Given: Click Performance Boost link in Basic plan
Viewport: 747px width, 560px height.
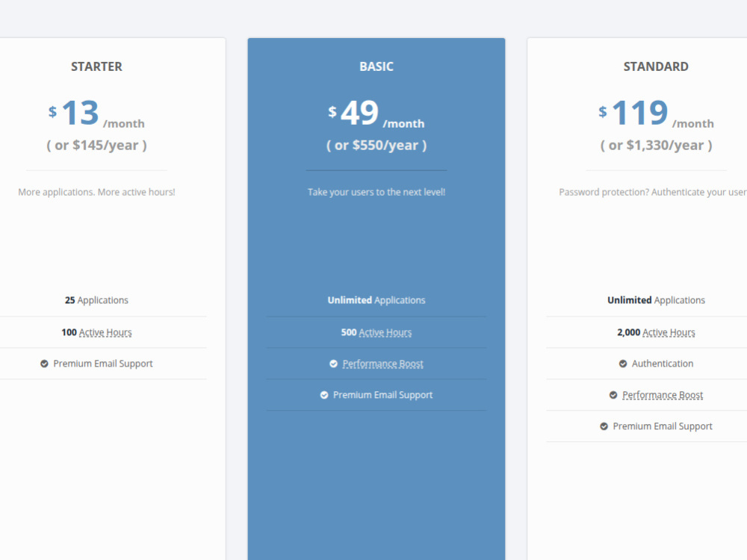Looking at the screenshot, I should click(382, 364).
